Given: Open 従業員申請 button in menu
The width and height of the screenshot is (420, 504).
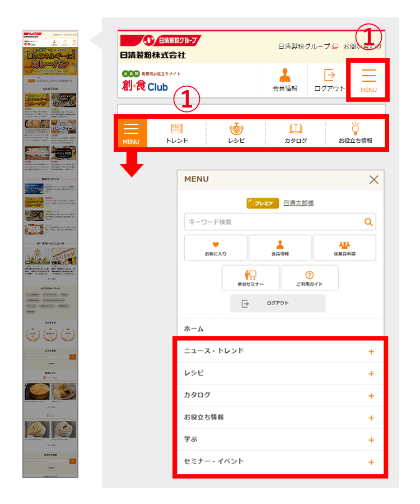Looking at the screenshot, I should [344, 248].
